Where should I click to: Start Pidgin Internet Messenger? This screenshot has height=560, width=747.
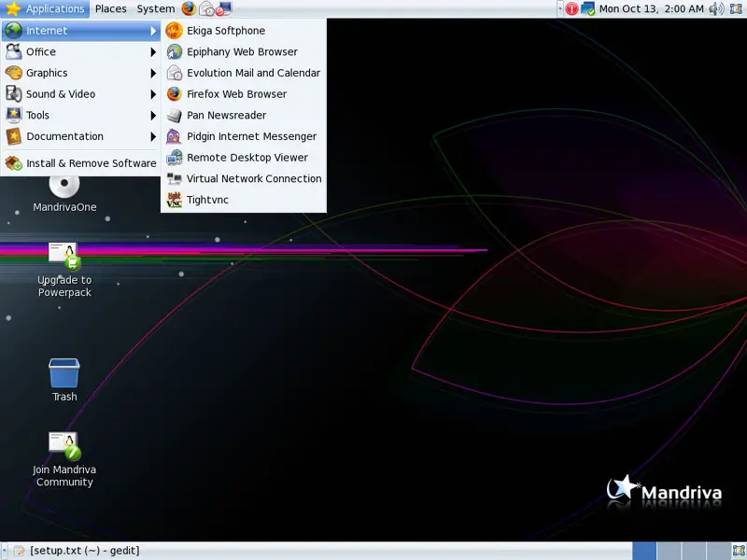click(x=244, y=136)
